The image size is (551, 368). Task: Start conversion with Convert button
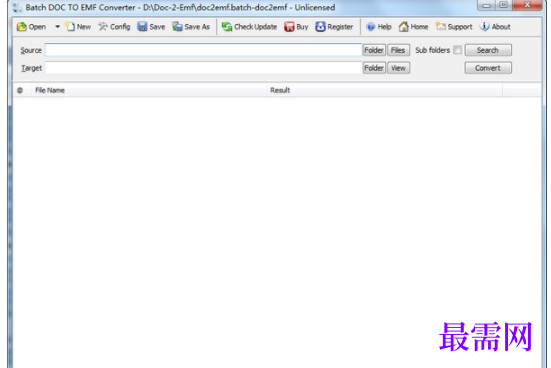tap(488, 68)
